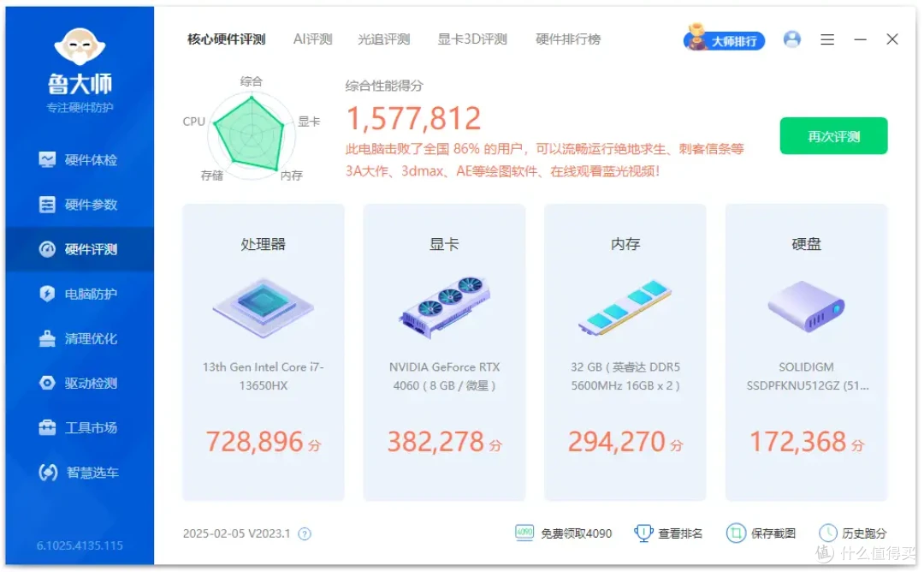Switch to the 核心硬件评测 tab
This screenshot has height=572, width=924.
[x=226, y=39]
